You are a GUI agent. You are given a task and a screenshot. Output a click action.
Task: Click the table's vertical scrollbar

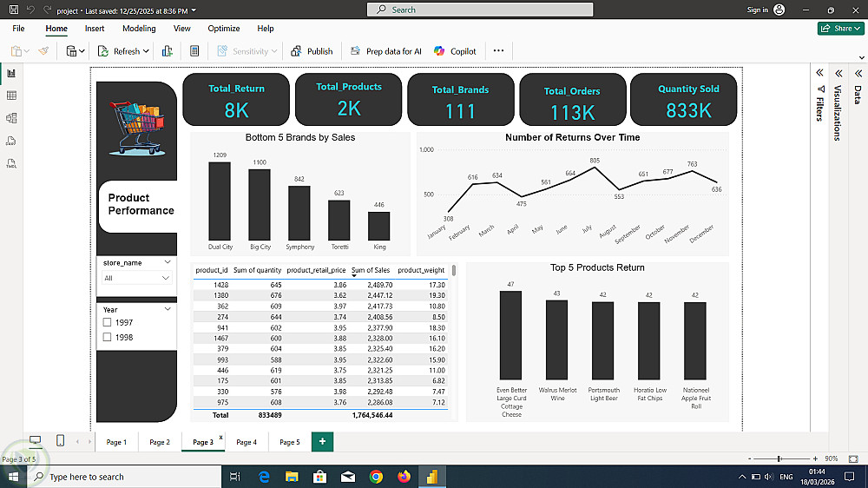[x=454, y=270]
